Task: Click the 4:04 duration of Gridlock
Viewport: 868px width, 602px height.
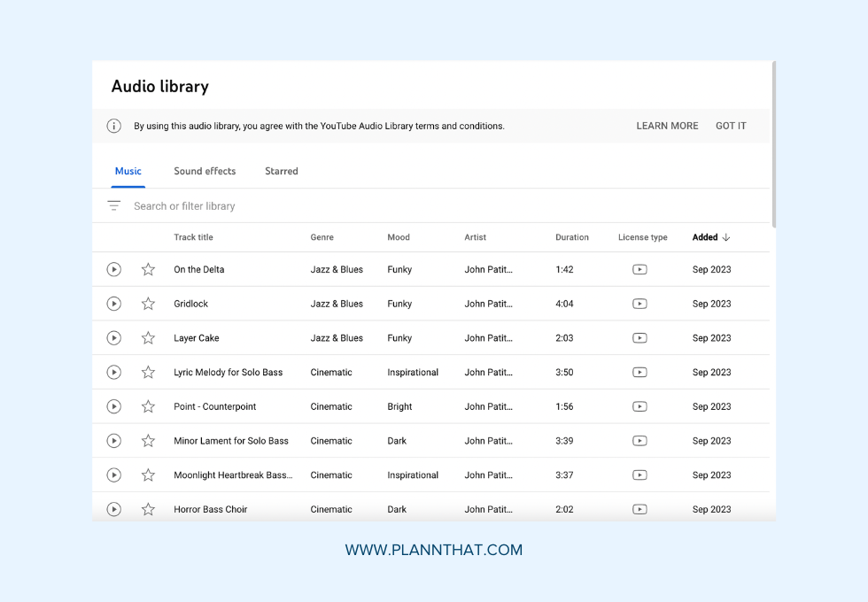Action: (x=565, y=304)
